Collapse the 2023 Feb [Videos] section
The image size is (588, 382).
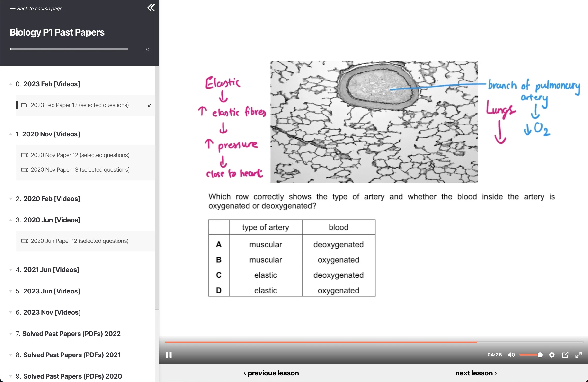pyautogui.click(x=11, y=84)
